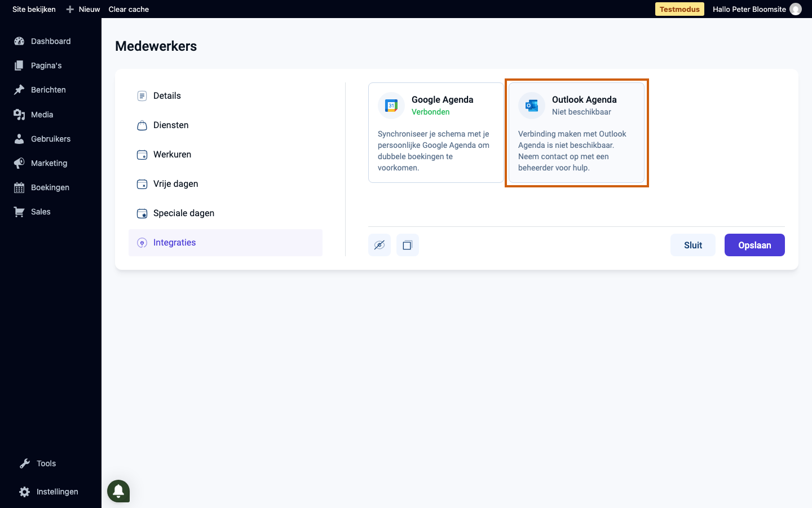Click the Tools wrench icon
This screenshot has height=508, width=812.
(25, 463)
